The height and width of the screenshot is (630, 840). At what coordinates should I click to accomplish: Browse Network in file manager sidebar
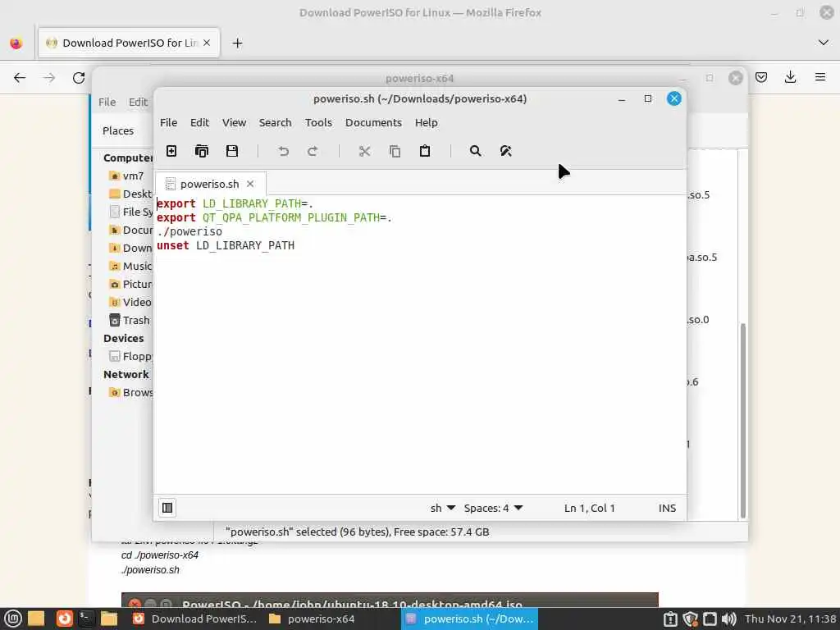click(x=130, y=393)
